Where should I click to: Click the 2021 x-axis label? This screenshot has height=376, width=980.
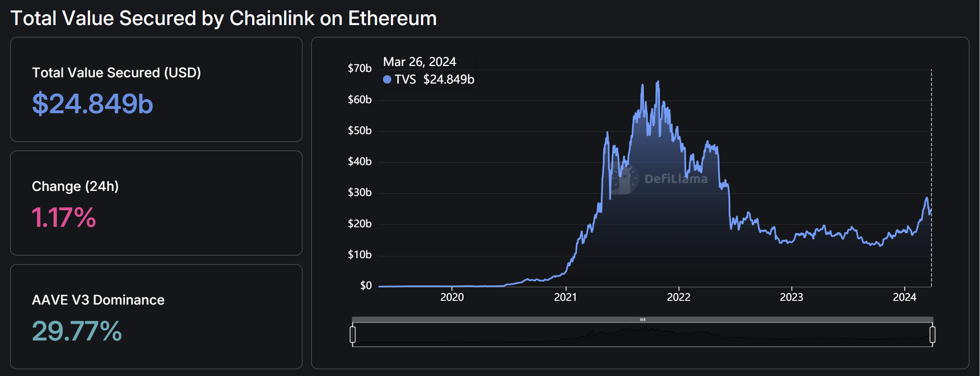tap(565, 297)
